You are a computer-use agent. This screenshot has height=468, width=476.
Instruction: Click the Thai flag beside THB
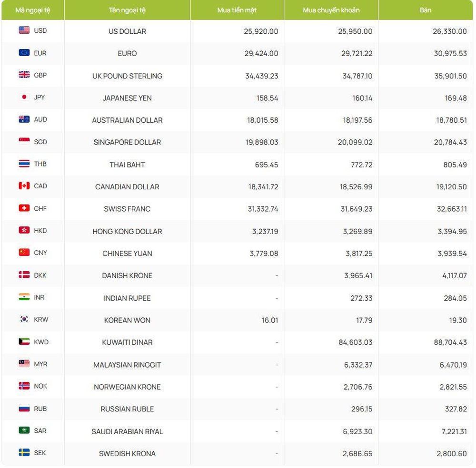point(24,164)
